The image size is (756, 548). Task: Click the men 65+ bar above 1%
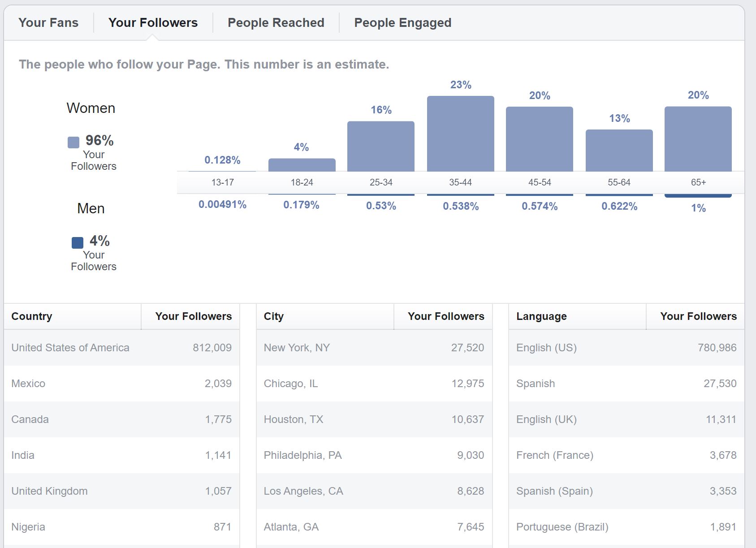click(x=698, y=195)
